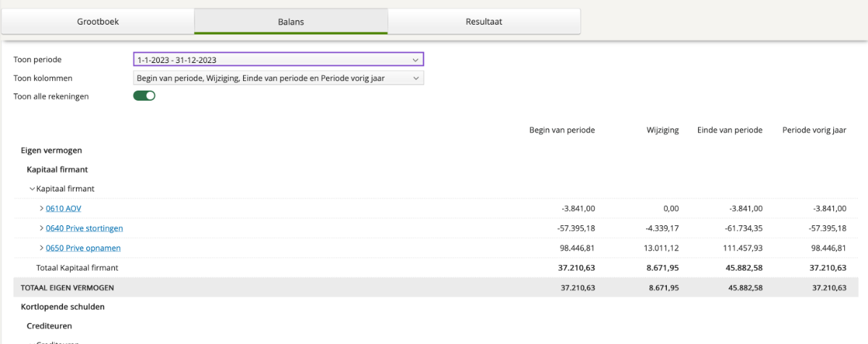Screen dimensions: 868x344
Task: Select the Einde van periode column header
Action: point(730,130)
